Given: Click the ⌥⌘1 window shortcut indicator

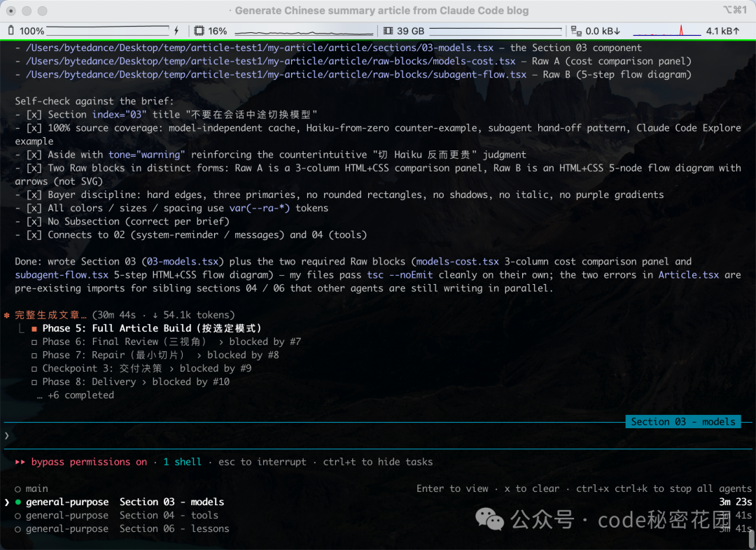Looking at the screenshot, I should click(x=735, y=10).
